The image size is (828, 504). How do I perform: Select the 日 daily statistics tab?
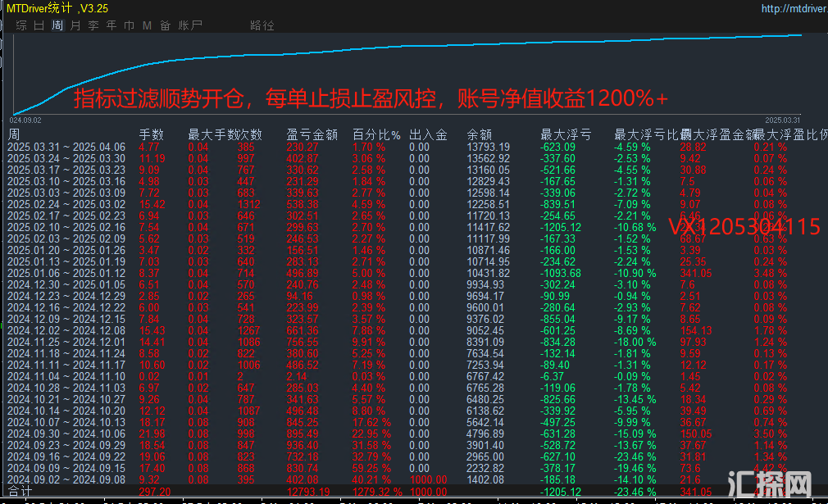click(39, 25)
